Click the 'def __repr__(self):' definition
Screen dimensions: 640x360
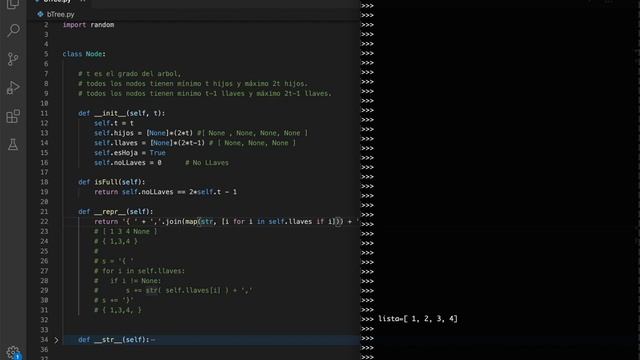pyautogui.click(x=116, y=212)
